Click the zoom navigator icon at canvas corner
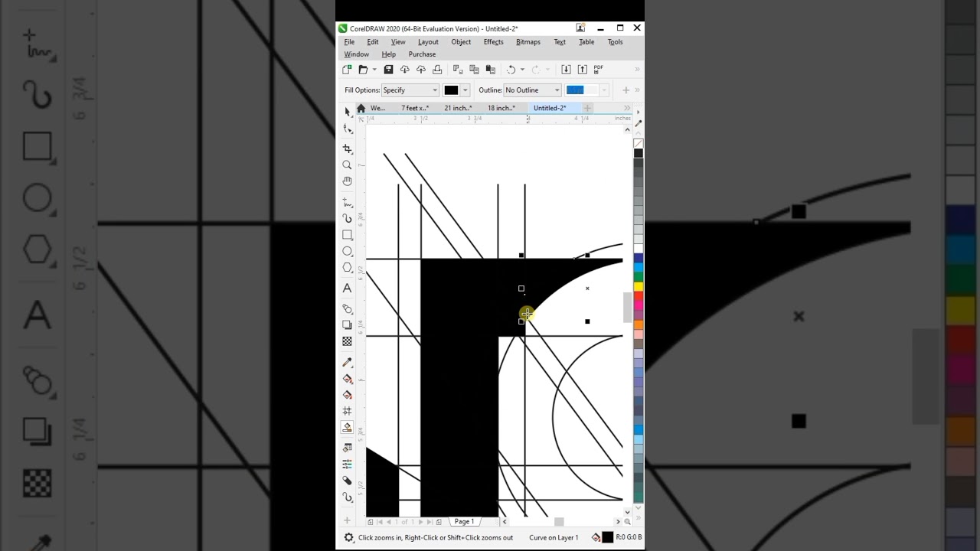The image size is (980, 551). (x=628, y=522)
